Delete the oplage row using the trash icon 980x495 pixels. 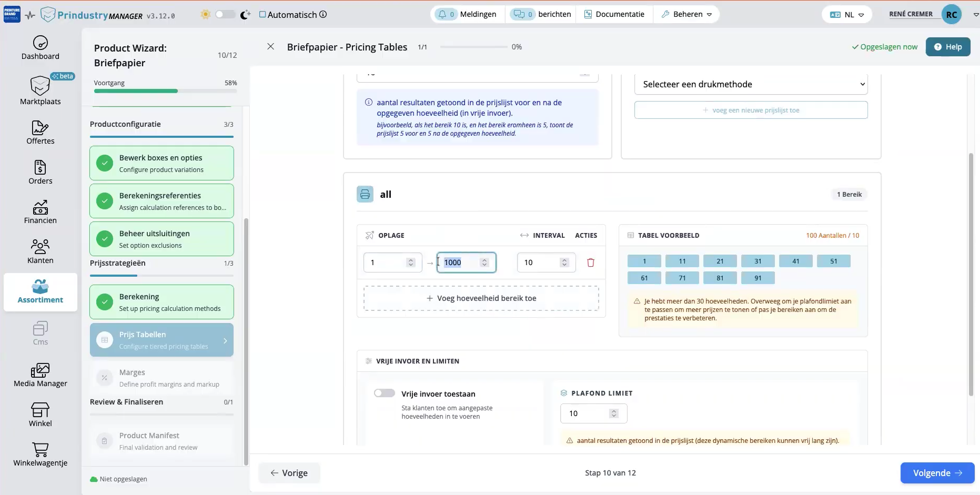(x=591, y=262)
